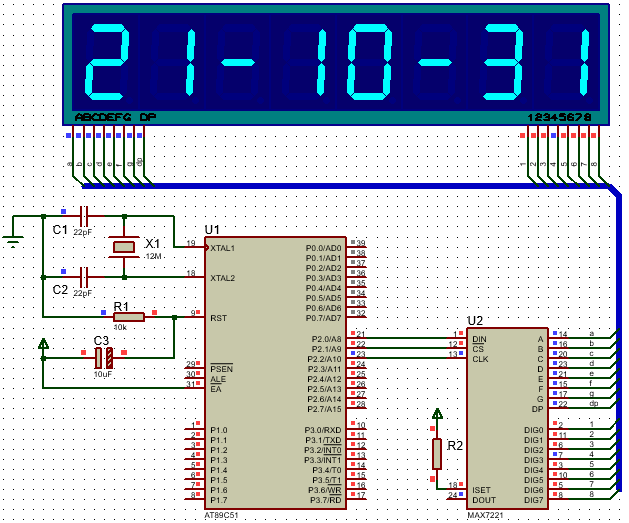Click the 12345678 digit legend on display
Image resolution: width=629 pixels, height=523 pixels.
click(560, 117)
